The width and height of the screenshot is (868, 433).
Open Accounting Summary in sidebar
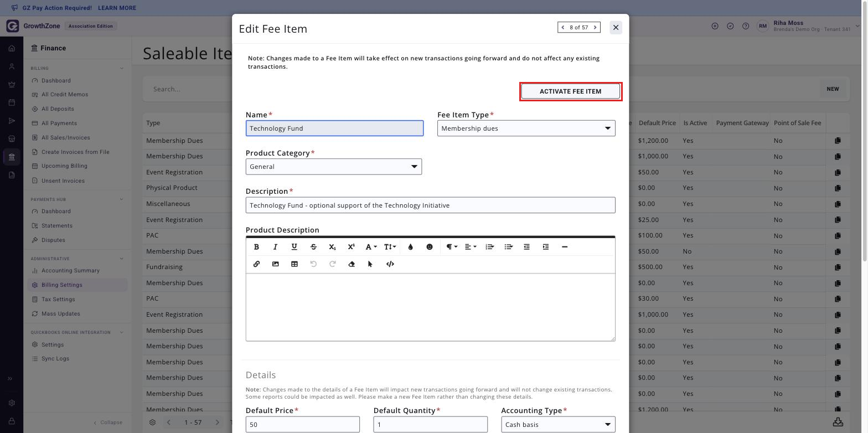click(x=70, y=271)
